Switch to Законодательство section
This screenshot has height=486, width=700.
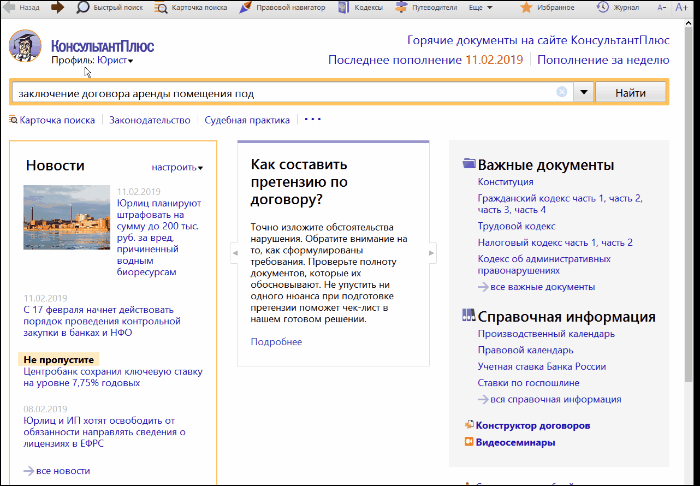[x=150, y=120]
